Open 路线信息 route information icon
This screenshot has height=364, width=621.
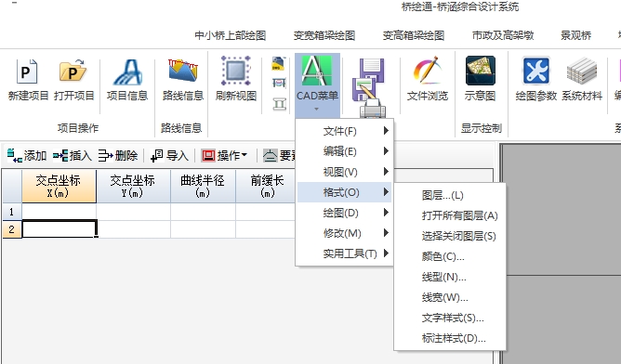(182, 71)
